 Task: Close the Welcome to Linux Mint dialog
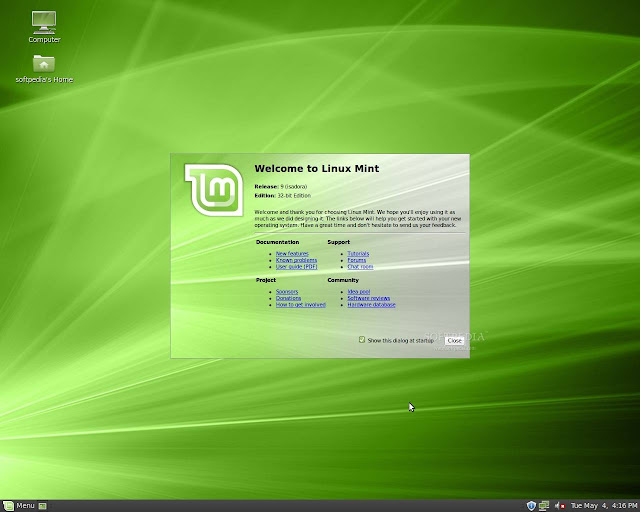tap(454, 341)
